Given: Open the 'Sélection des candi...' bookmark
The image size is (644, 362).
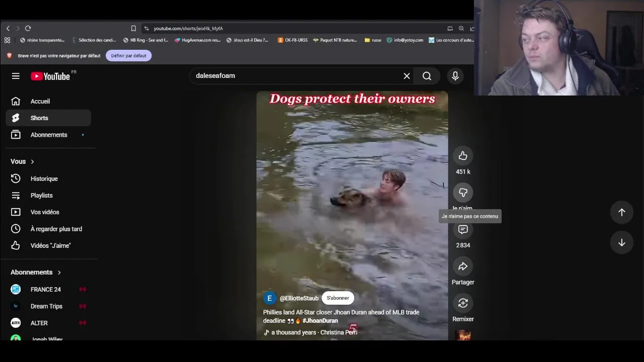Looking at the screenshot, I should 94,40.
